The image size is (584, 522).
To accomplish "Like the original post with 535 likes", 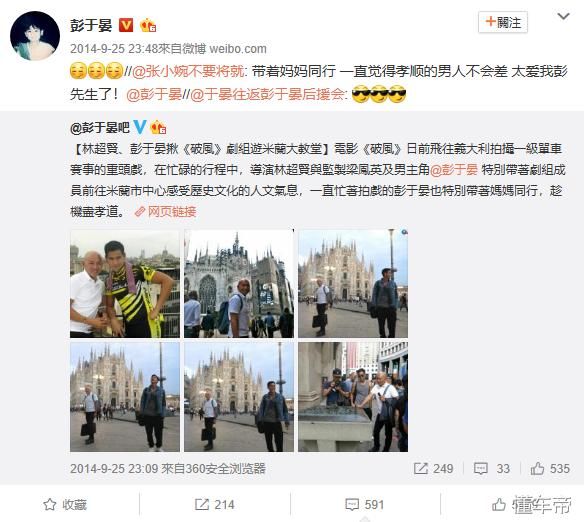I will click(550, 468).
